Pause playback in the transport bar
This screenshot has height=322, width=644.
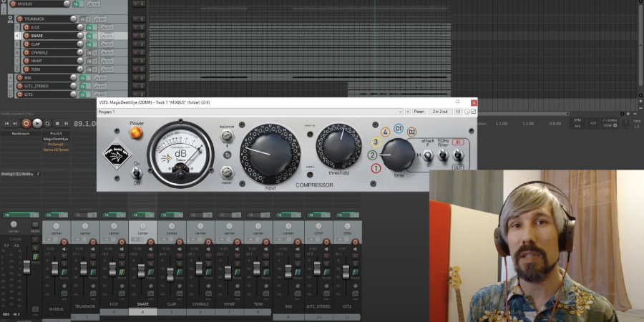coord(66,123)
